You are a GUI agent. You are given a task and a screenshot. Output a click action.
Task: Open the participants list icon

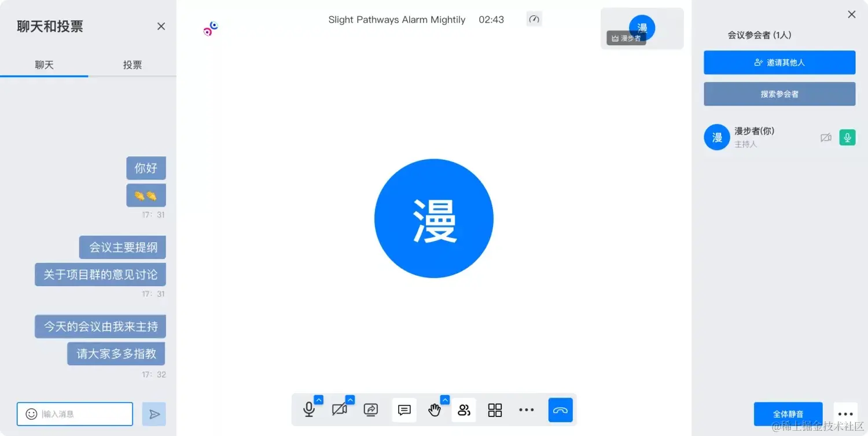click(464, 410)
